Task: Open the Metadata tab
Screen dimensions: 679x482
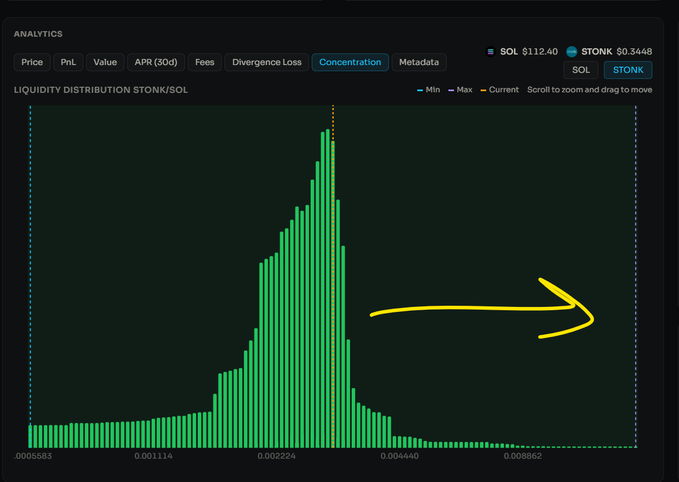Action: (419, 62)
